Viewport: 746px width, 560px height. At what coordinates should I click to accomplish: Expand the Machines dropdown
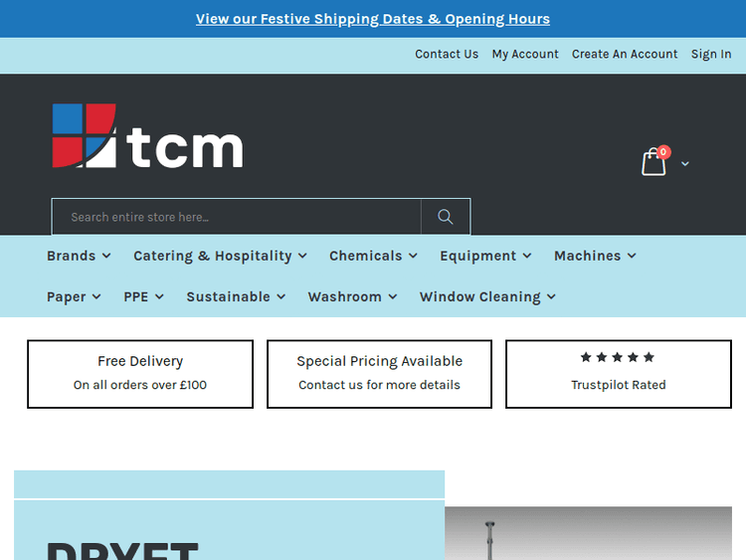pyautogui.click(x=595, y=256)
